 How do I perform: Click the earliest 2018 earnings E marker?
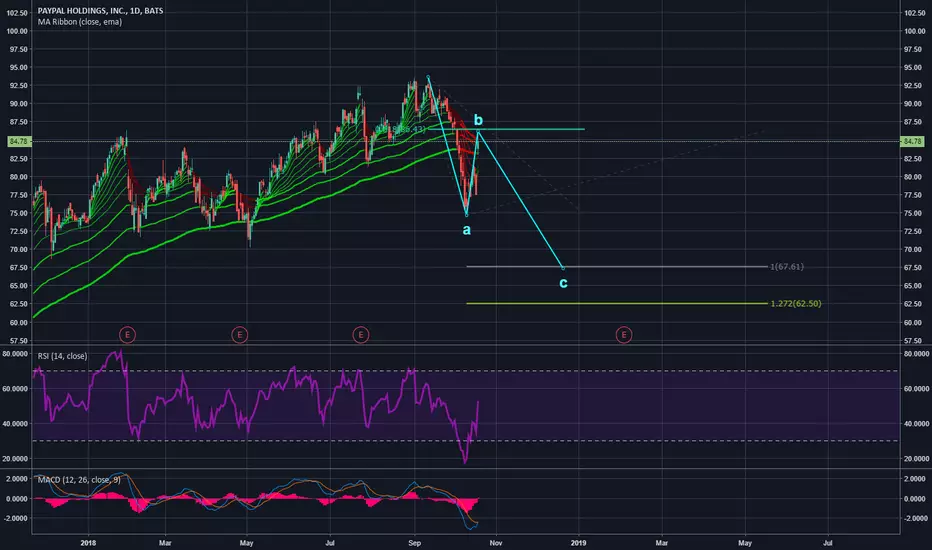(127, 335)
